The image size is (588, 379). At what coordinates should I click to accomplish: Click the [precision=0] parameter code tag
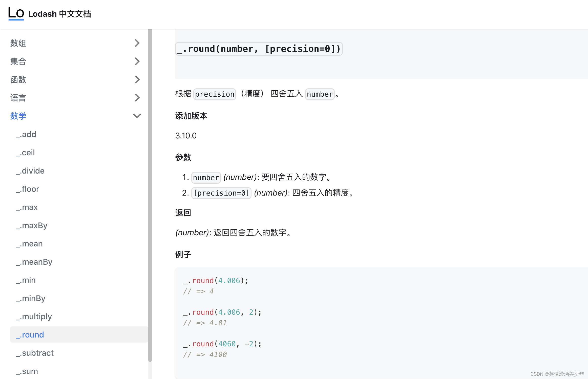click(x=221, y=193)
